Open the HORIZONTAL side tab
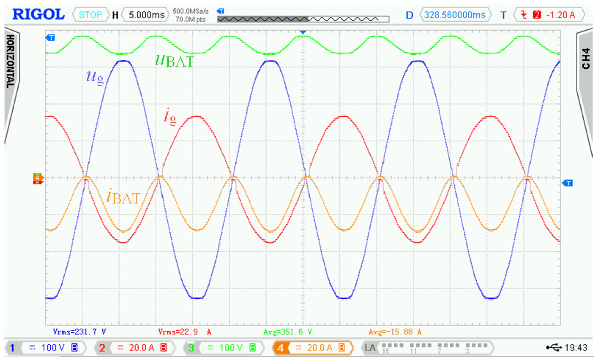The width and height of the screenshot is (597, 364). coord(10,62)
